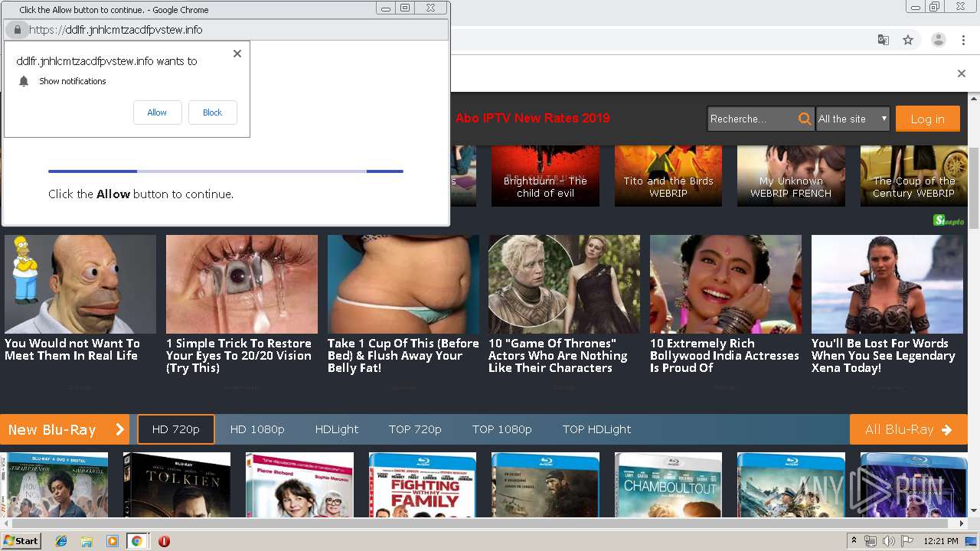The width and height of the screenshot is (980, 551).
Task: Open Brightburn - The child of evil poster
Action: click(545, 175)
